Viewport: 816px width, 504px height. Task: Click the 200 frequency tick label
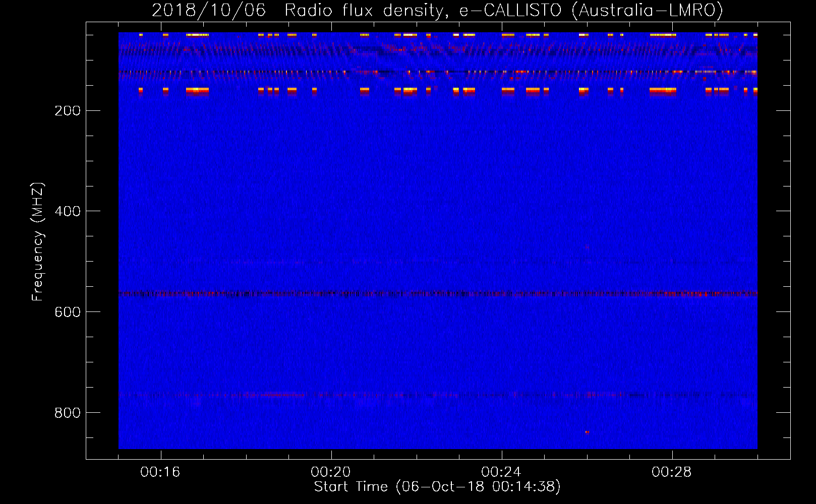pyautogui.click(x=68, y=111)
